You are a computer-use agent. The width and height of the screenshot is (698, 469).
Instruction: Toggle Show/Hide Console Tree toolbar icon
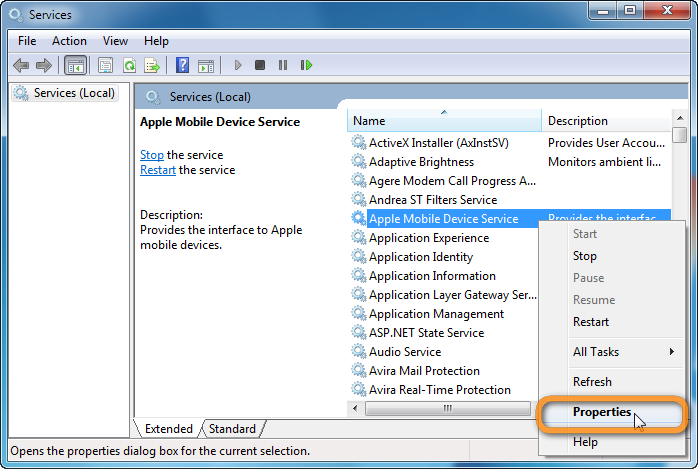tap(76, 65)
